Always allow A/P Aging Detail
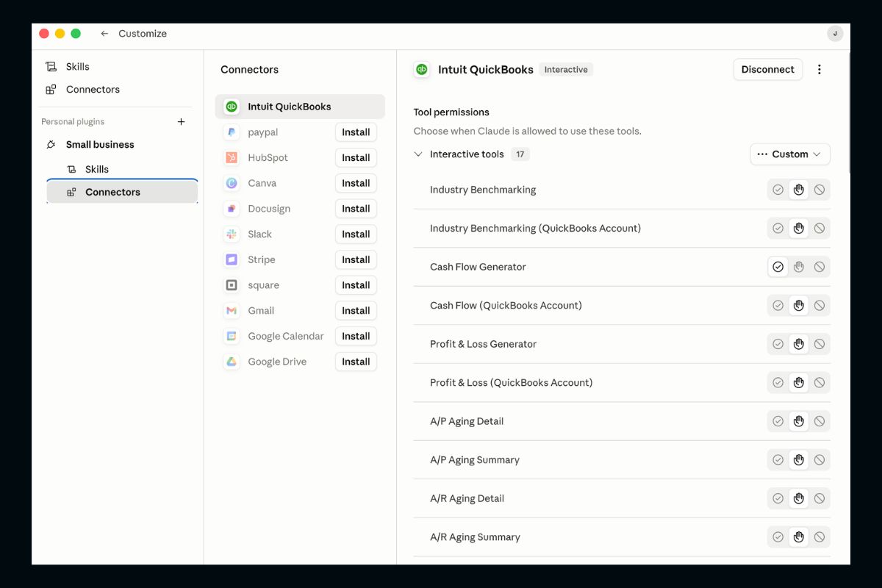The width and height of the screenshot is (882, 588). [x=778, y=421]
